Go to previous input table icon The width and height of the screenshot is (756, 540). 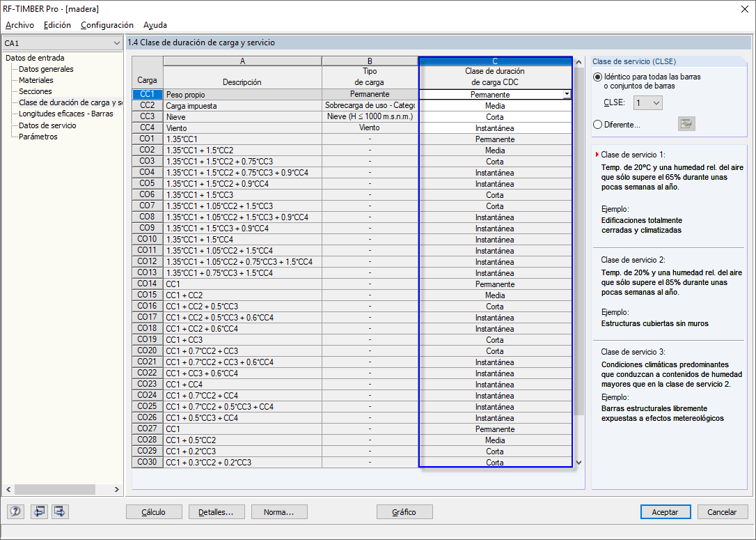pos(39,511)
